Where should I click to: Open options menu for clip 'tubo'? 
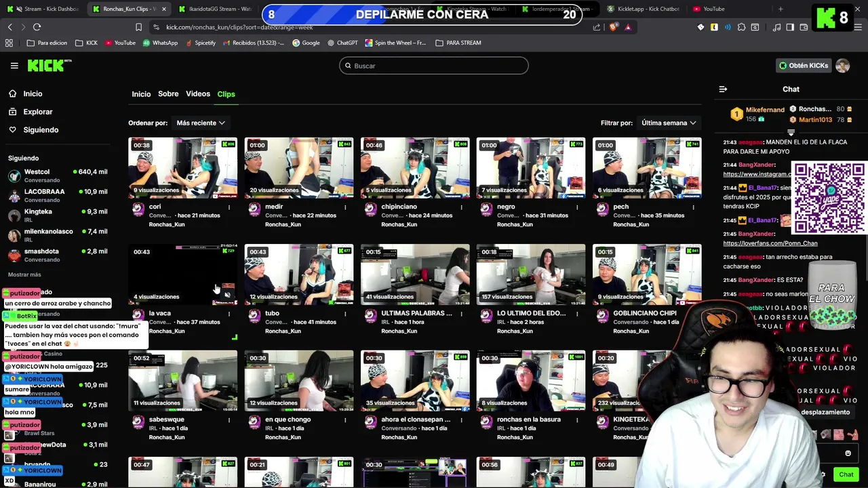345,314
